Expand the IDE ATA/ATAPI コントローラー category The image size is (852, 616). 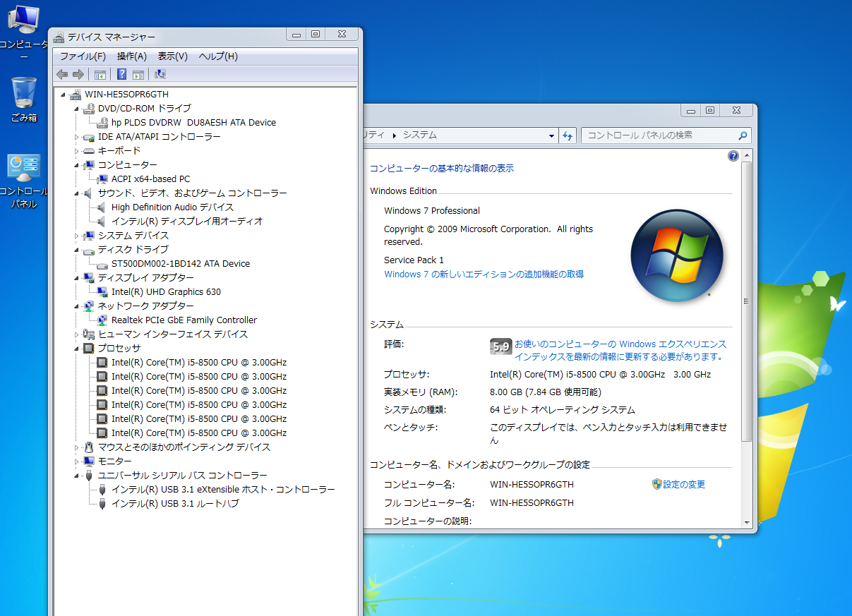pos(77,137)
